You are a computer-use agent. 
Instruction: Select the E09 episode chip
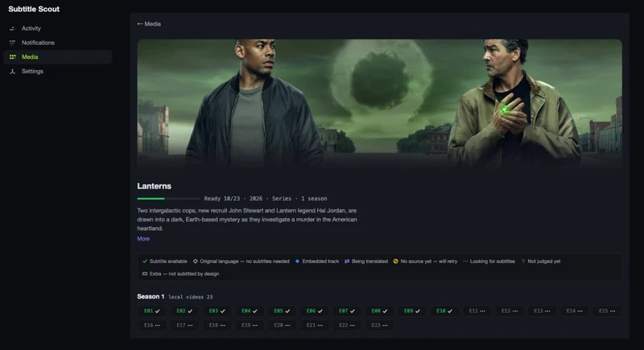click(412, 311)
